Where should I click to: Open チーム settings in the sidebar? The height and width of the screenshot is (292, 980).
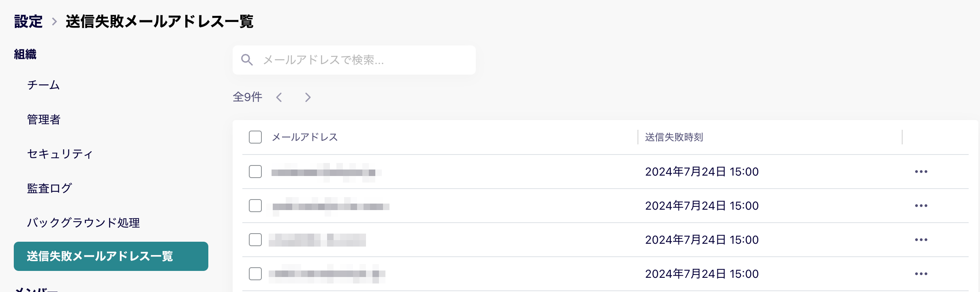pos(43,85)
